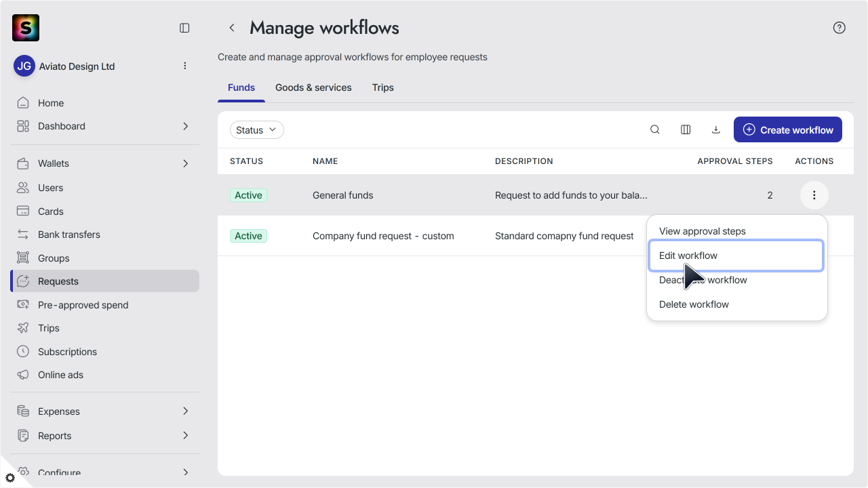This screenshot has height=488, width=868.
Task: Open column settings icon
Action: click(686, 129)
